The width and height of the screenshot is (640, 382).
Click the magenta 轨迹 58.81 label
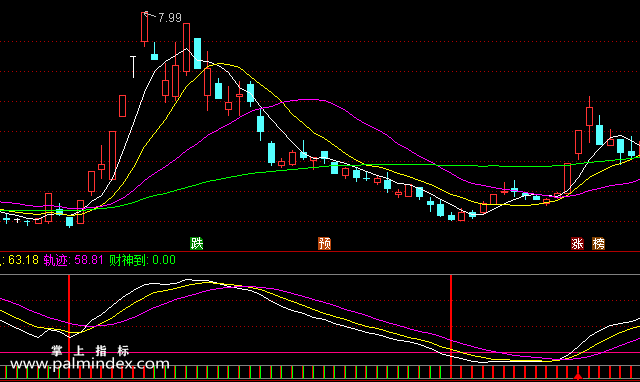73,260
